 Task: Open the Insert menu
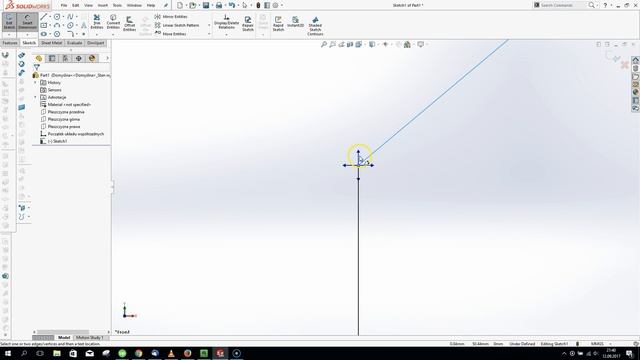tap(102, 5)
